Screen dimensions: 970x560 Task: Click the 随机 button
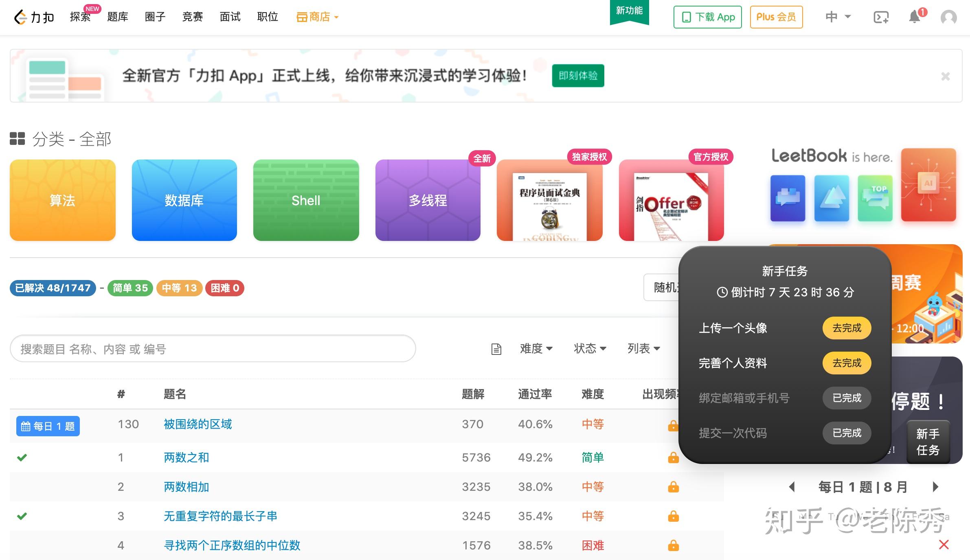pos(662,287)
